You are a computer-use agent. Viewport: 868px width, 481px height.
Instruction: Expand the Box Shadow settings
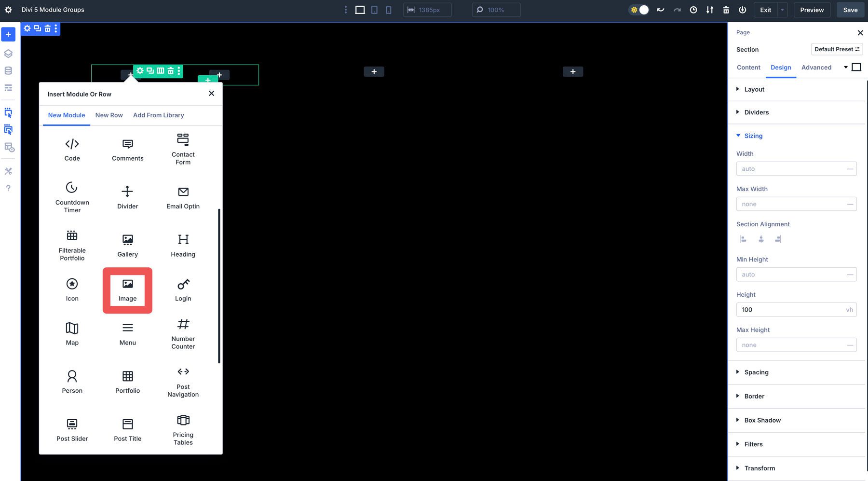click(762, 420)
